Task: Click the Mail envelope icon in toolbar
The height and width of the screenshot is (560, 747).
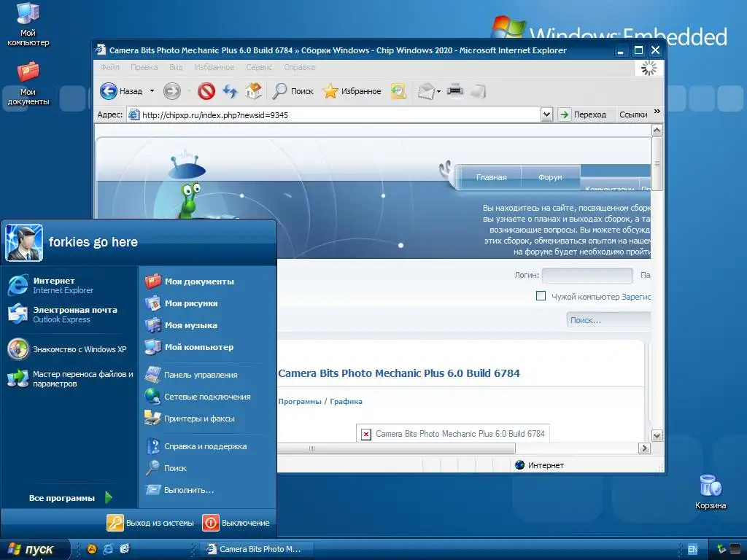Action: pyautogui.click(x=426, y=91)
